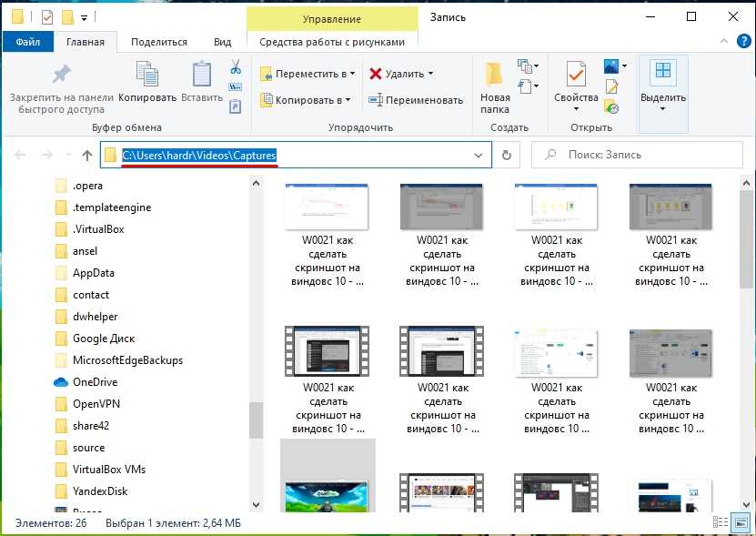Switch to large thumbnails view in status bar
The height and width of the screenshot is (536, 756).
tap(741, 523)
